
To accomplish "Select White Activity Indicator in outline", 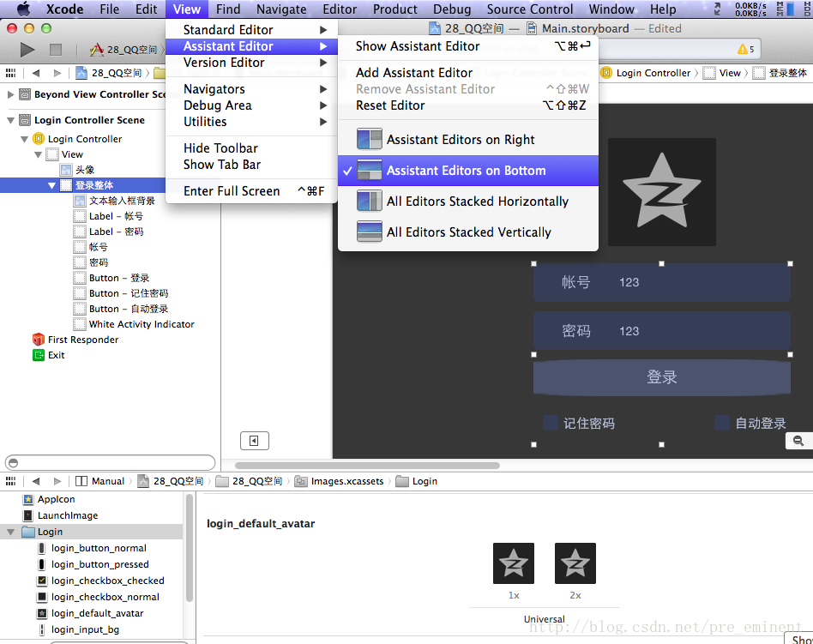I will pyautogui.click(x=134, y=325).
